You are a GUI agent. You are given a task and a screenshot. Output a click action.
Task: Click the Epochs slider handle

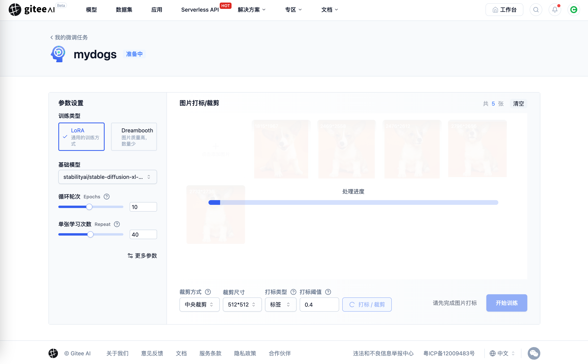pos(89,207)
